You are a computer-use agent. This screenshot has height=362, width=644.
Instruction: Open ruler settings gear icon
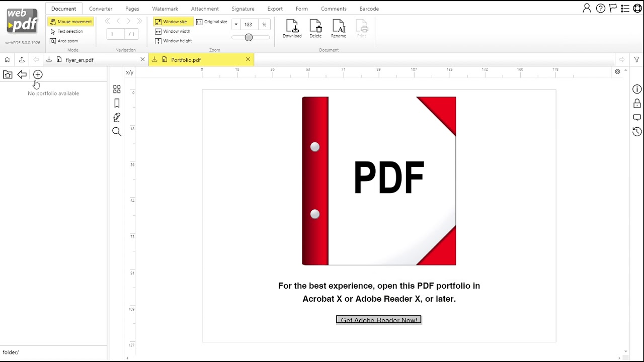tap(617, 71)
